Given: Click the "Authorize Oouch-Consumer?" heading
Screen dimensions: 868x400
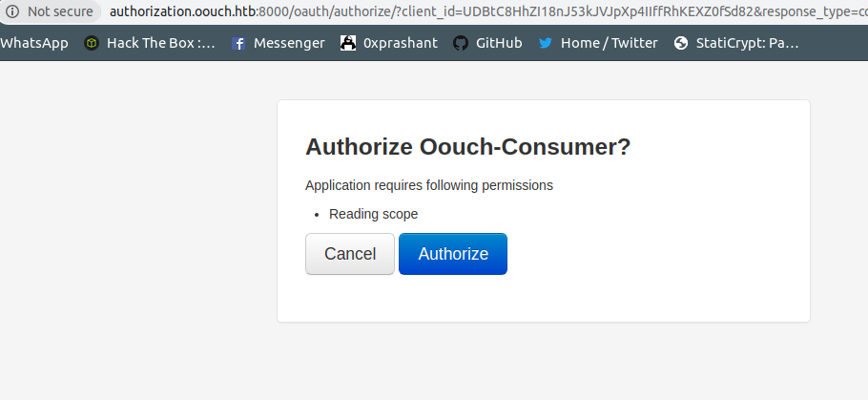Looking at the screenshot, I should point(467,147).
